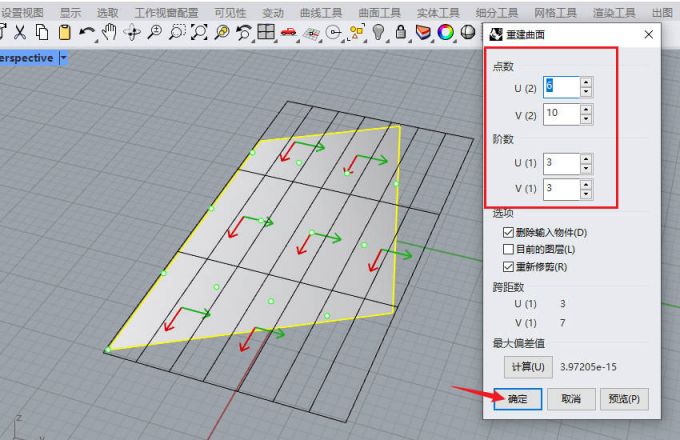Open the 曲线工具 tab
This screenshot has height=440, width=680.
pyautogui.click(x=321, y=13)
